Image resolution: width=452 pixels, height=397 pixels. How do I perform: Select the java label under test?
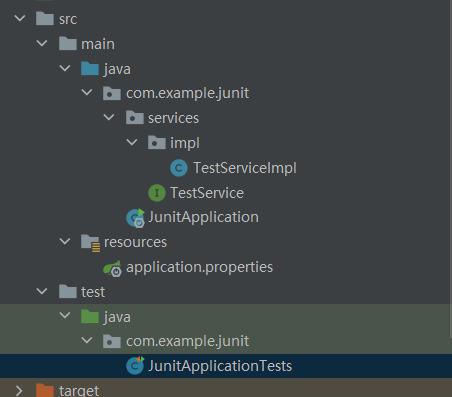(117, 317)
